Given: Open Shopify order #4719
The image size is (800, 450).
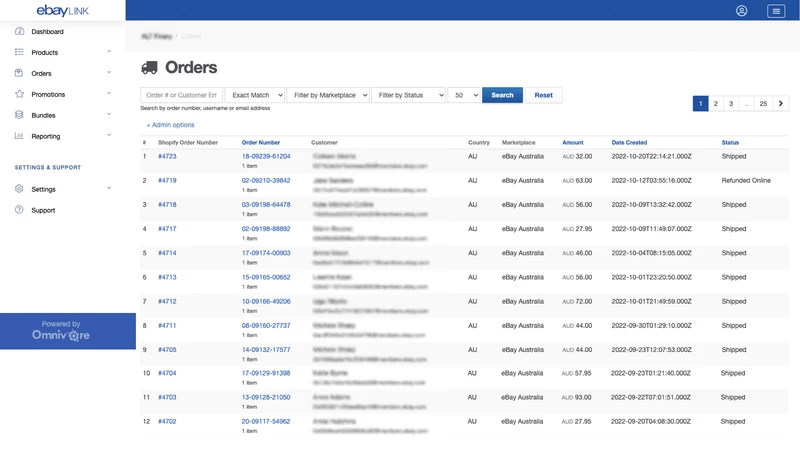Looking at the screenshot, I should [x=167, y=180].
